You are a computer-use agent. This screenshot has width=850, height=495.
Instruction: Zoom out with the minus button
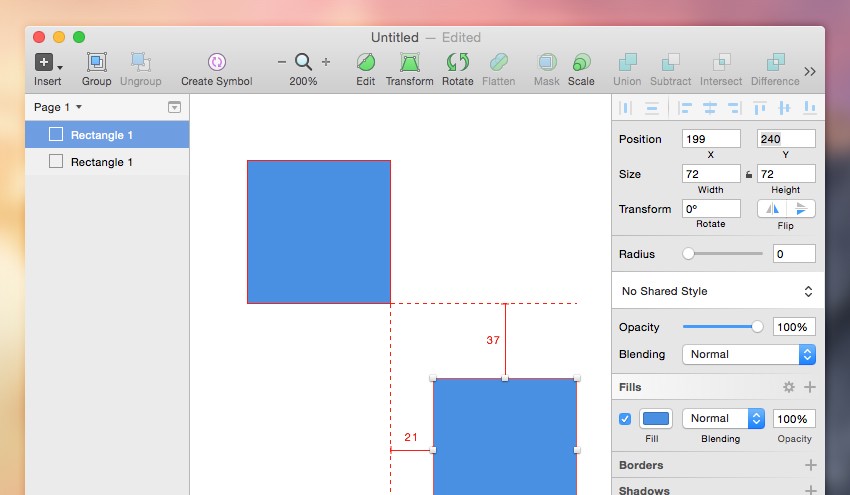[x=281, y=62]
